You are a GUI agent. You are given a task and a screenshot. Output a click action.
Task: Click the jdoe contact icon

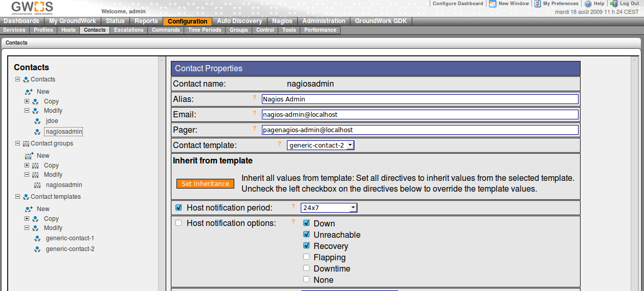37,121
